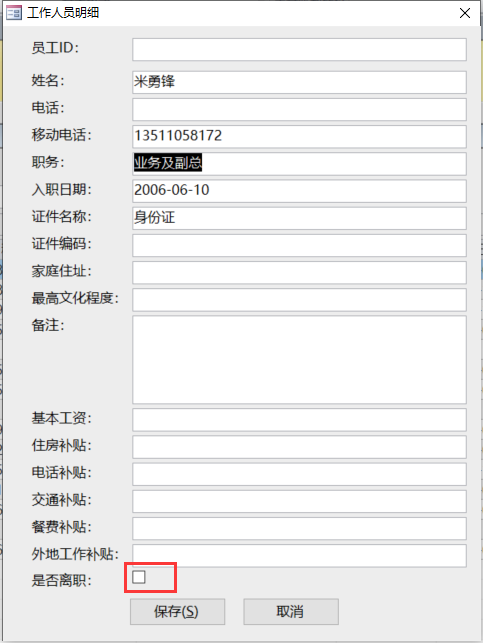Image resolution: width=483 pixels, height=643 pixels.
Task: Click the 取消 button
Action: pos(291,611)
